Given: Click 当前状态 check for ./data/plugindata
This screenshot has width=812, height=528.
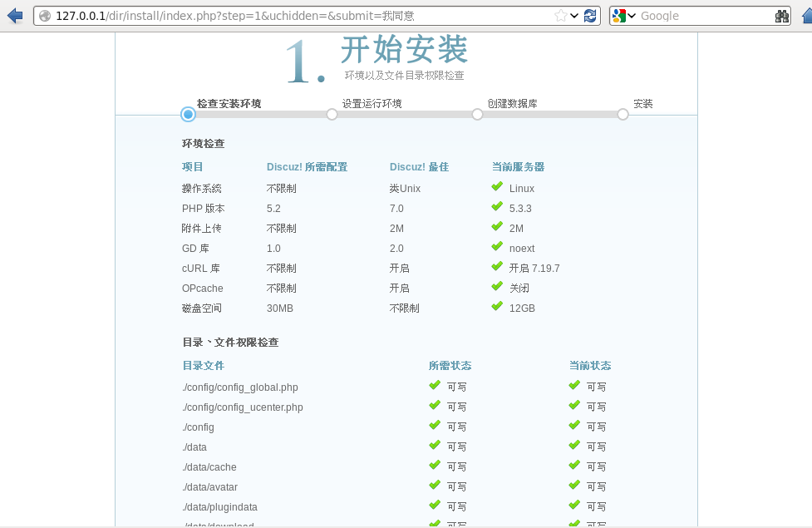Looking at the screenshot, I should coord(574,505).
